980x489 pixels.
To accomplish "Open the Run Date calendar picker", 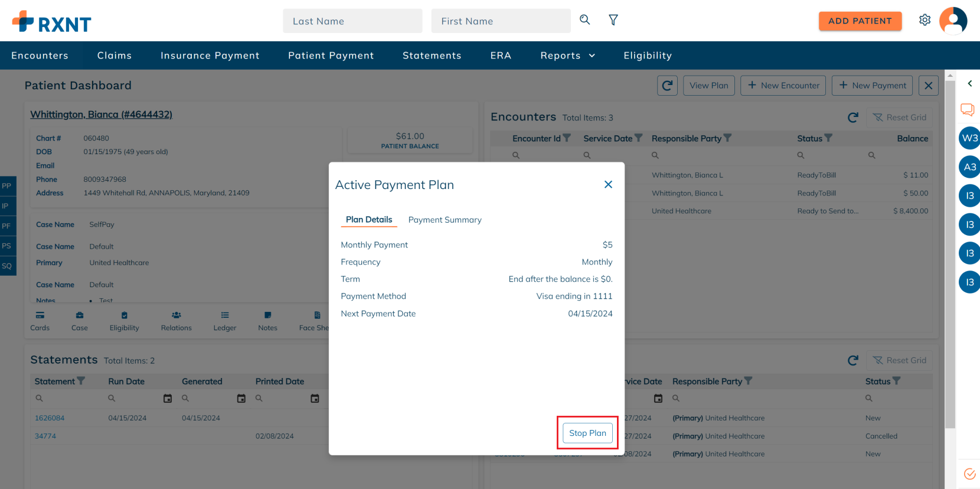I will pos(168,399).
